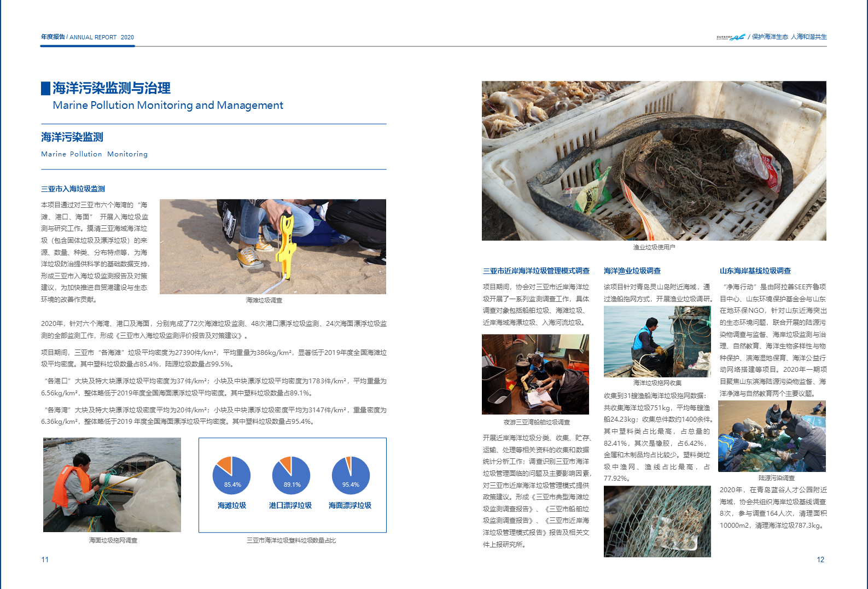Viewport: 868px width, 589px height.
Task: Click the heading "三亚市入海垃圾监测"
Action: (x=73, y=189)
